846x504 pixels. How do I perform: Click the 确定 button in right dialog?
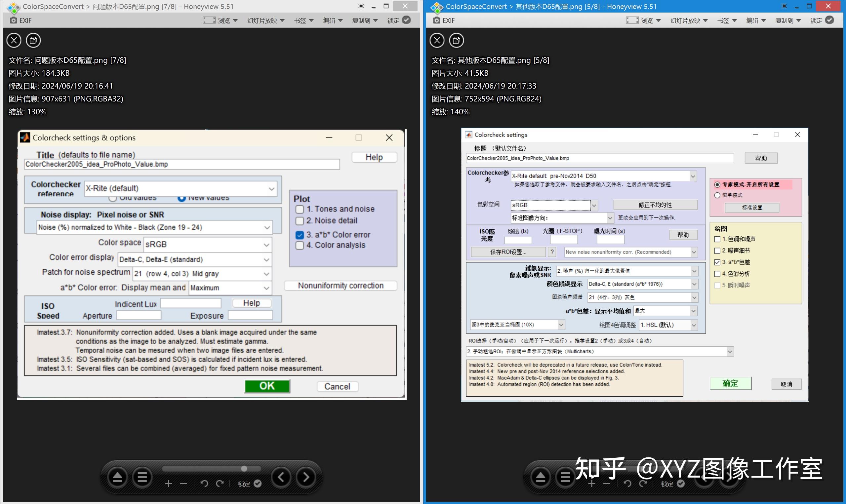[x=730, y=383]
